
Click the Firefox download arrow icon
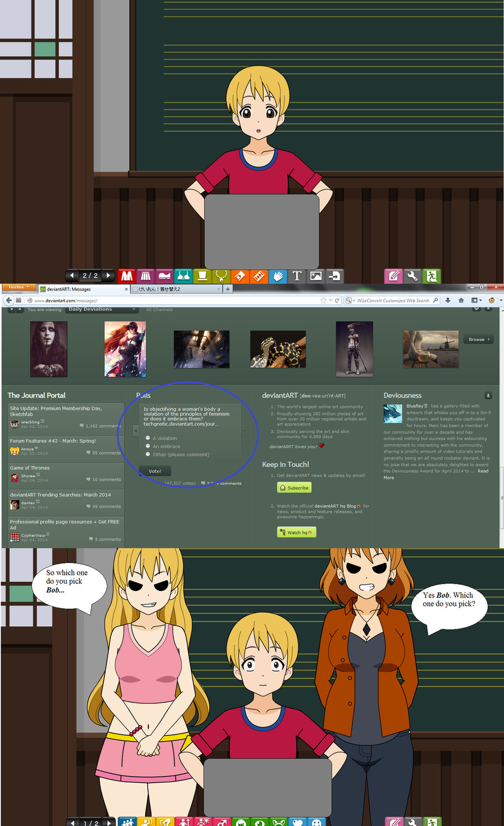pos(448,300)
